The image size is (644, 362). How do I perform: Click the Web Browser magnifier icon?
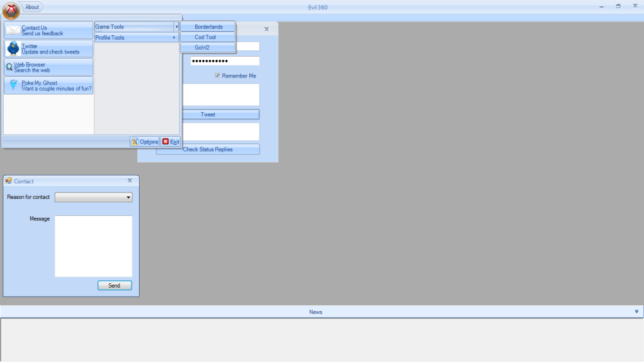pos(9,67)
